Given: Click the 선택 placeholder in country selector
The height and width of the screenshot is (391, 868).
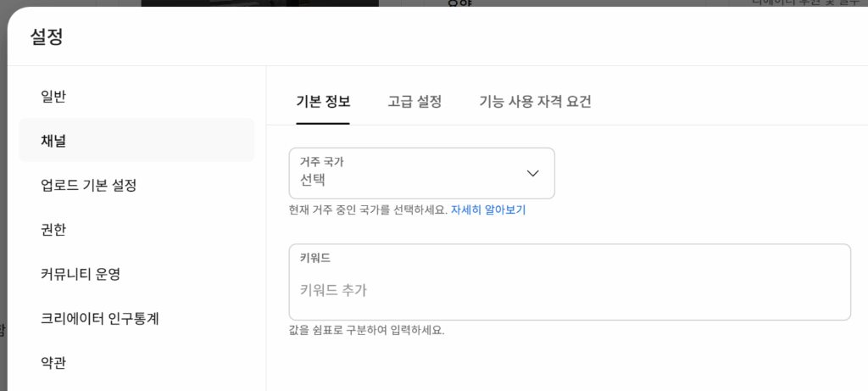Looking at the screenshot, I should pos(313,180).
